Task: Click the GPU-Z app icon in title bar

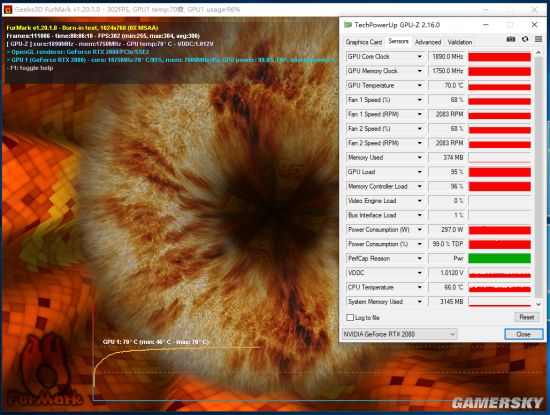Action: [348, 25]
